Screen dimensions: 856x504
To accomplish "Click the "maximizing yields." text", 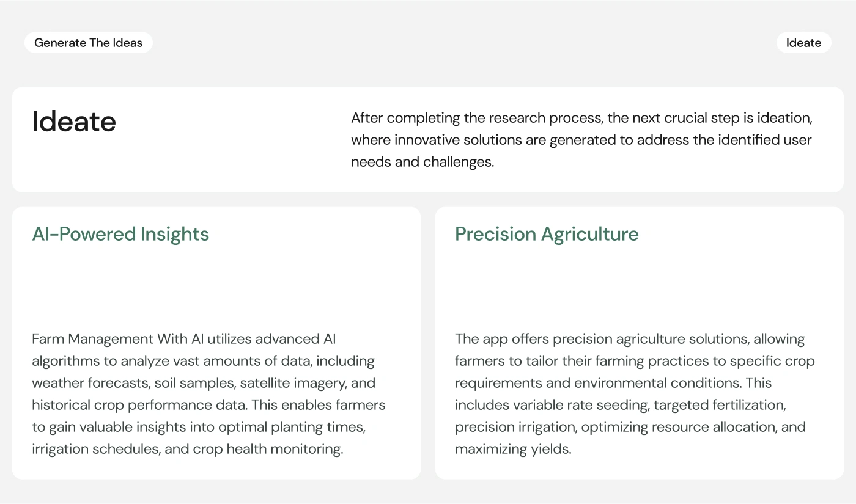I will (x=512, y=449).
